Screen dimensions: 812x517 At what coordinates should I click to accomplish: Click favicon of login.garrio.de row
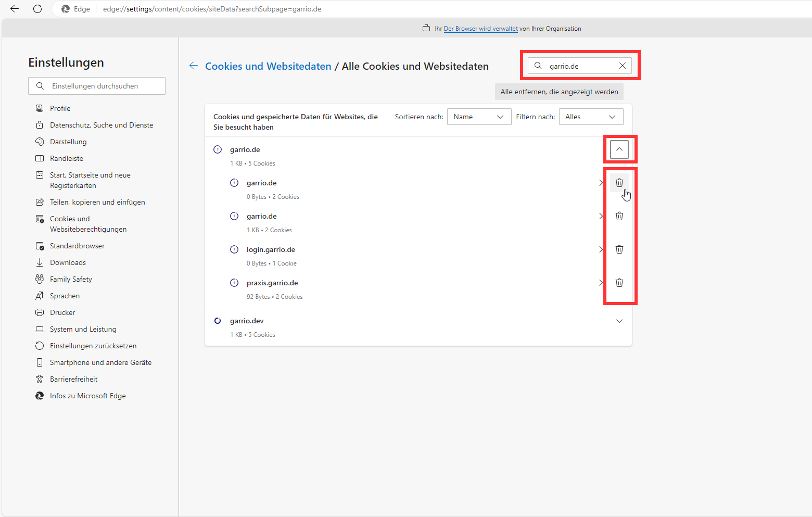(x=234, y=249)
